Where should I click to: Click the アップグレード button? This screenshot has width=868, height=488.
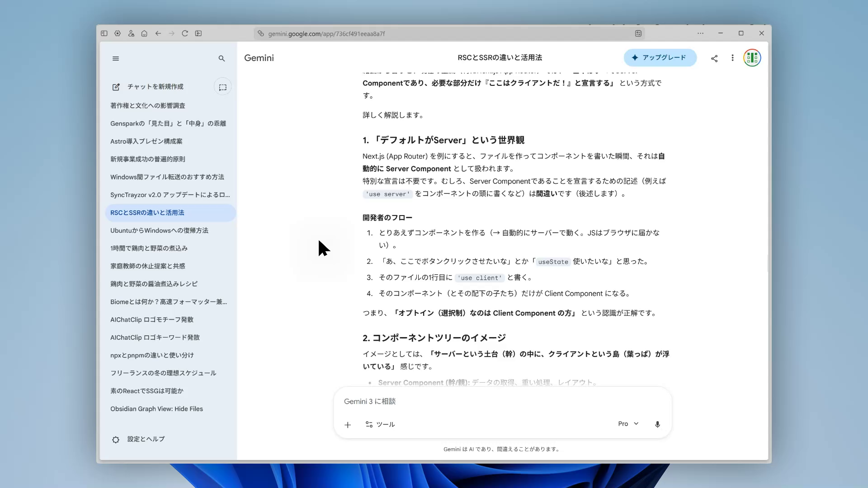click(x=660, y=58)
